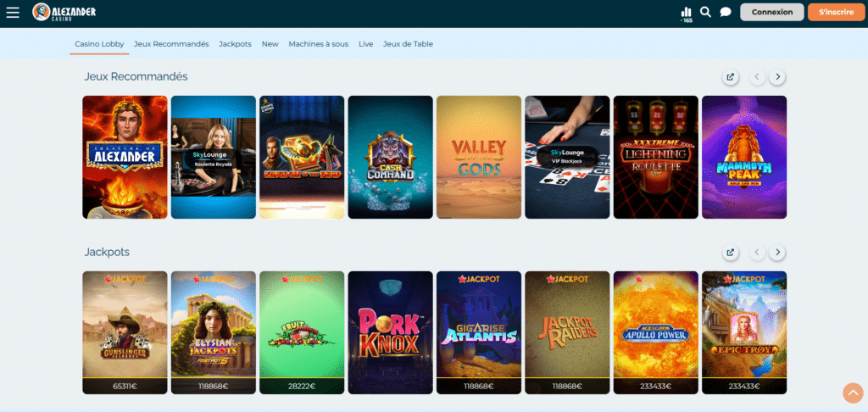Open Jackpots section in full view icon
This screenshot has width=868, height=412.
click(730, 253)
